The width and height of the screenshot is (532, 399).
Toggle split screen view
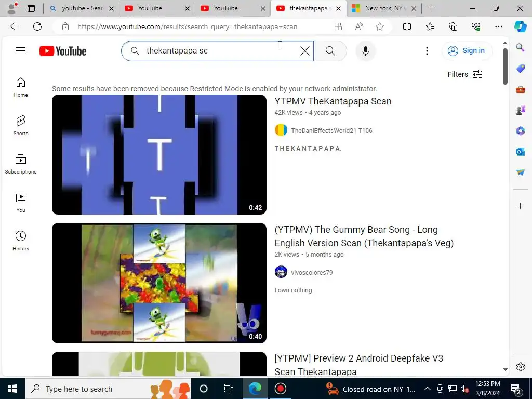pyautogui.click(x=407, y=26)
